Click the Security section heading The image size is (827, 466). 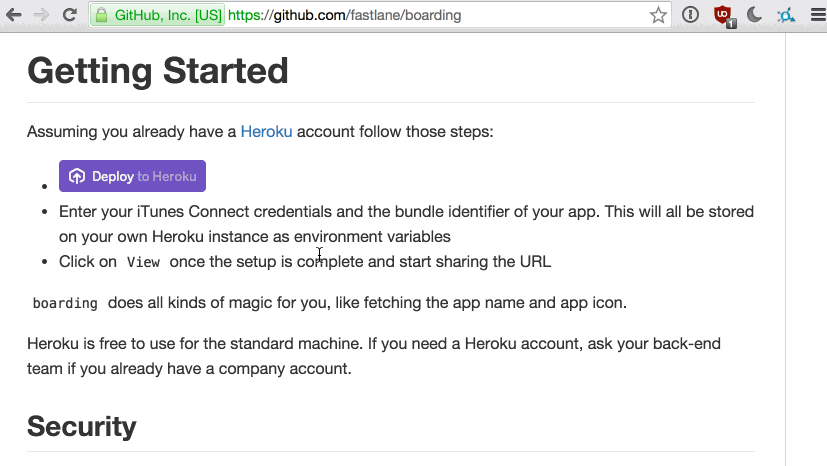(82, 426)
